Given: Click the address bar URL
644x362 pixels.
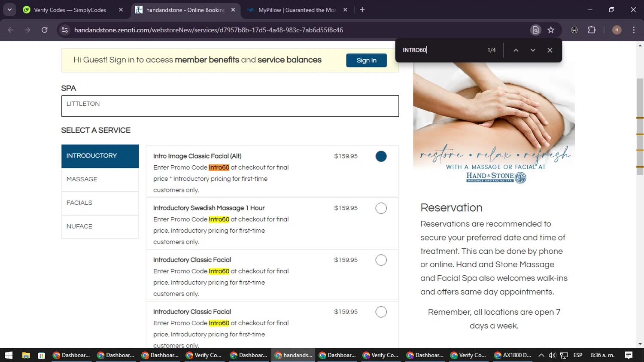Looking at the screenshot, I should pyautogui.click(x=209, y=30).
